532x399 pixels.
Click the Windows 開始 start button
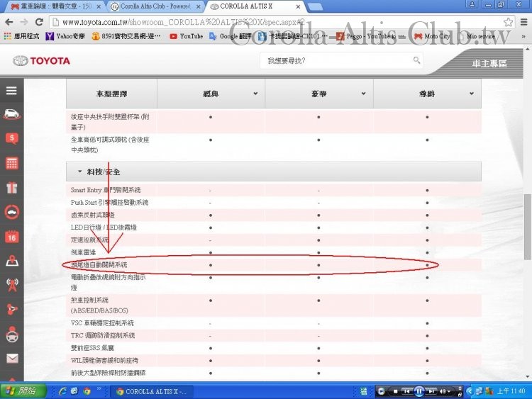point(23,391)
